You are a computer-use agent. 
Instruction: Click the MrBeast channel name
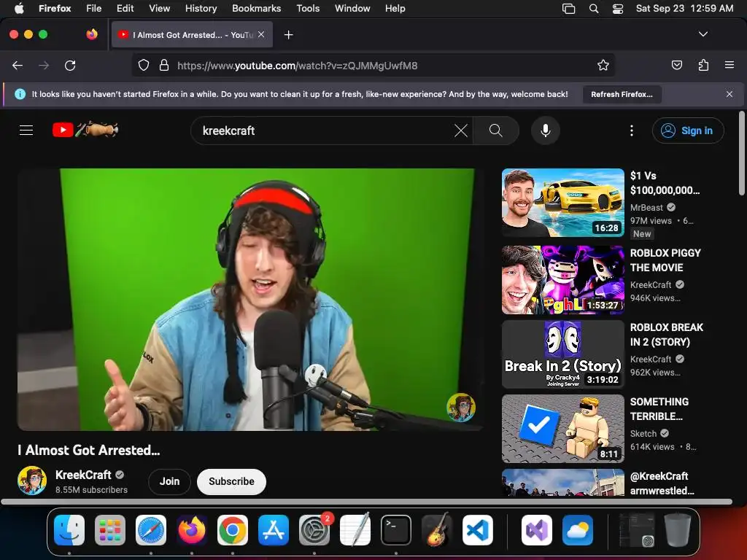click(x=646, y=208)
